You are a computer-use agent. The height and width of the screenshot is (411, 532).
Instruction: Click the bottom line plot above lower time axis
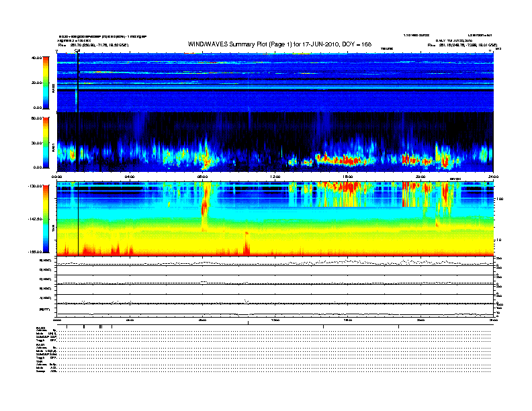click(275, 311)
